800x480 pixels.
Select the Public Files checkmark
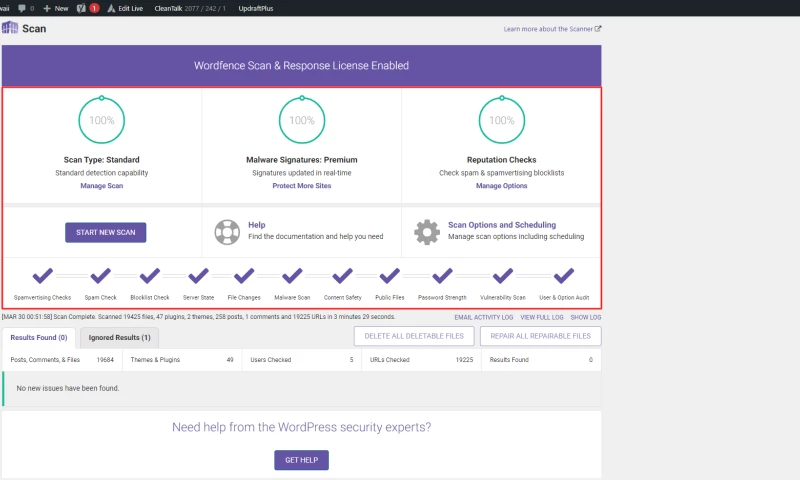(x=390, y=275)
